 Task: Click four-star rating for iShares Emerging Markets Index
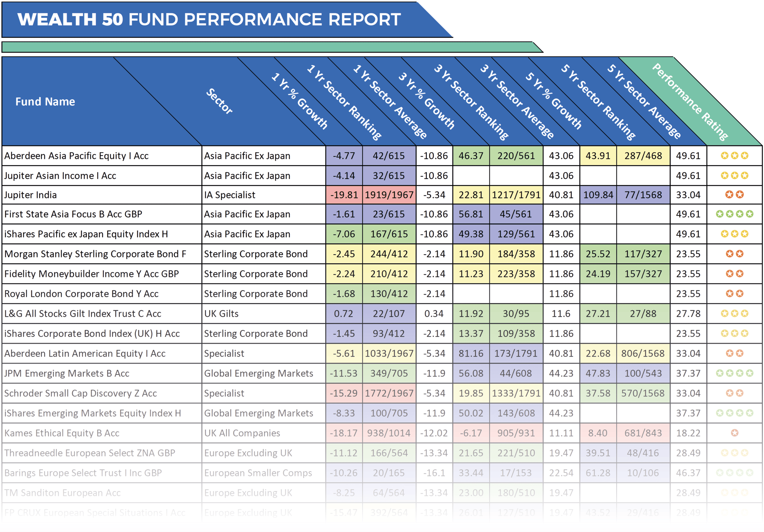tap(735, 413)
